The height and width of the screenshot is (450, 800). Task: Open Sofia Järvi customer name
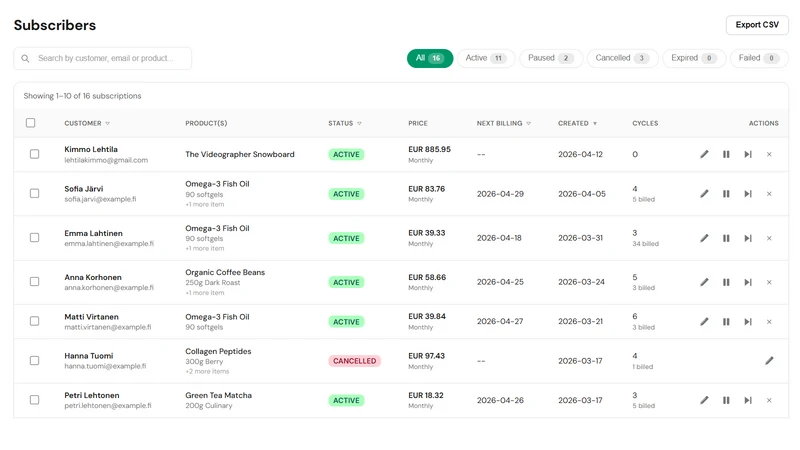coord(84,189)
